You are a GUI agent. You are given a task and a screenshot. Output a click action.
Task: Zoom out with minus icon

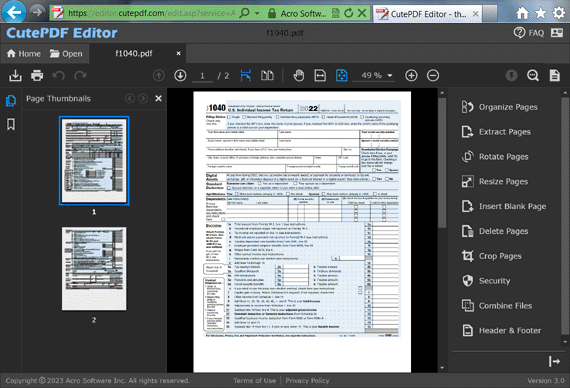[x=433, y=76]
